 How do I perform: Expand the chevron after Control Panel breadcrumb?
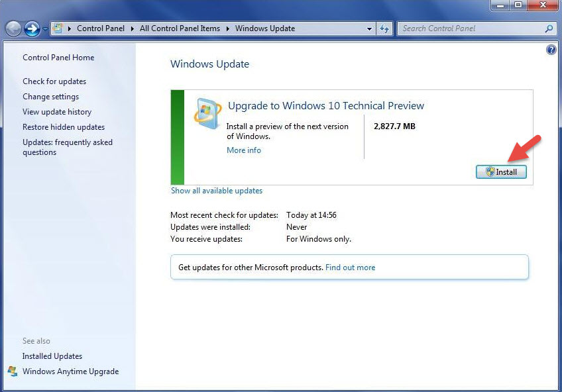click(x=132, y=28)
